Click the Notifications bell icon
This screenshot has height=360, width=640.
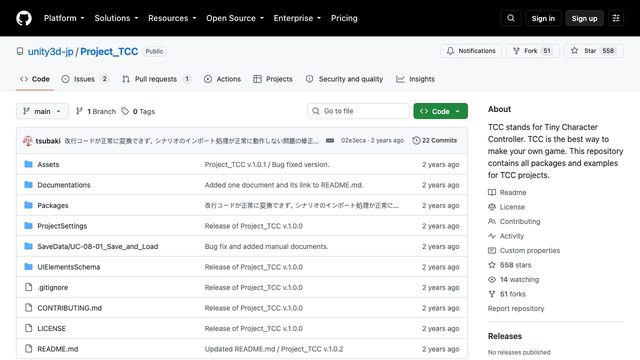[450, 51]
